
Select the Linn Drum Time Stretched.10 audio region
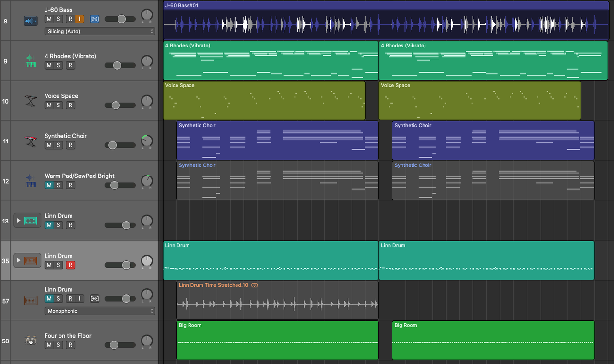coord(277,300)
